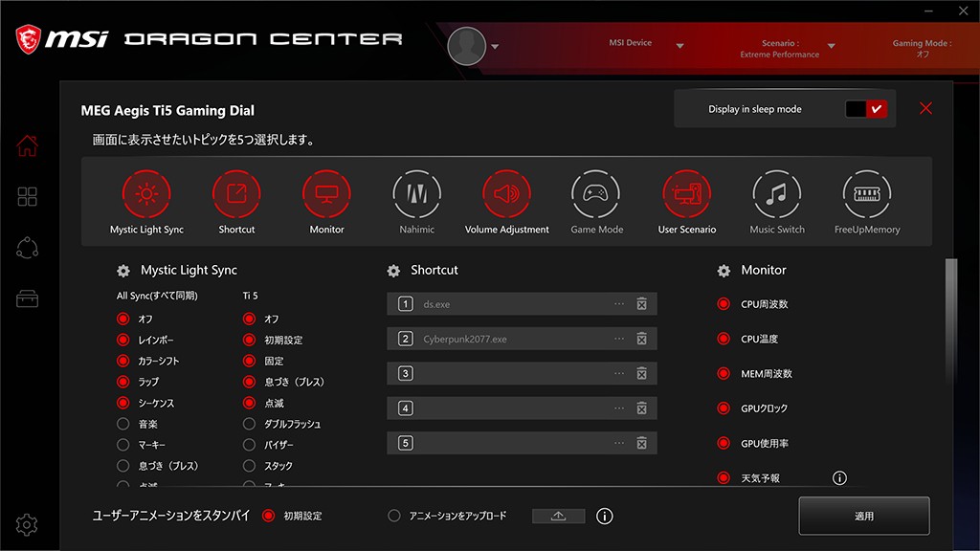The height and width of the screenshot is (551, 980).
Task: Open Mystic Light Sync section gear
Action: coord(123,271)
